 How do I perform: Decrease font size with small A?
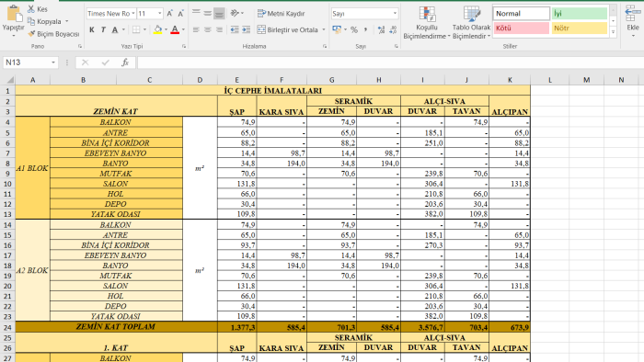click(x=180, y=14)
